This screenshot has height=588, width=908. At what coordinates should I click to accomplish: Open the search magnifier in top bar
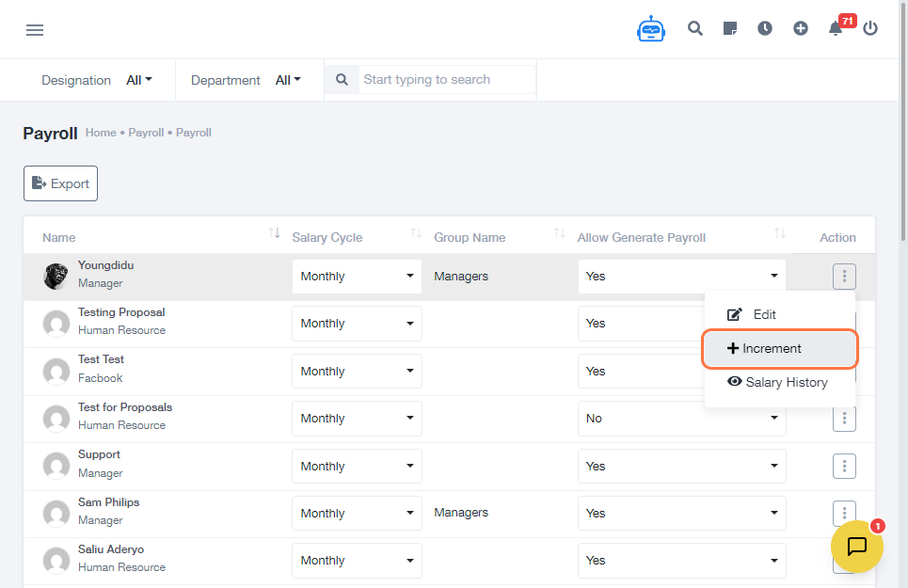point(695,28)
